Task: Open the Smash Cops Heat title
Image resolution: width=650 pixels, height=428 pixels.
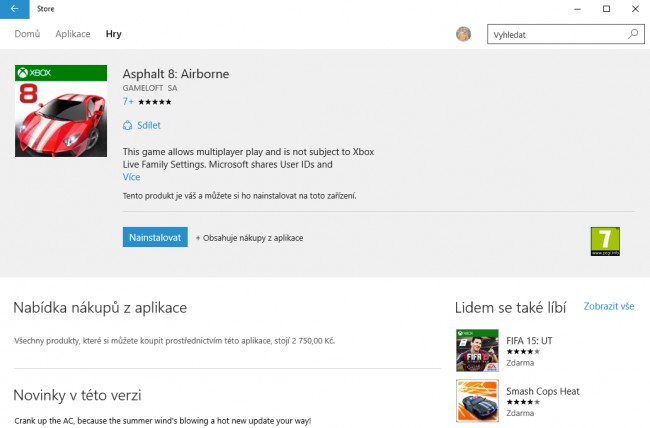Action: tap(543, 391)
